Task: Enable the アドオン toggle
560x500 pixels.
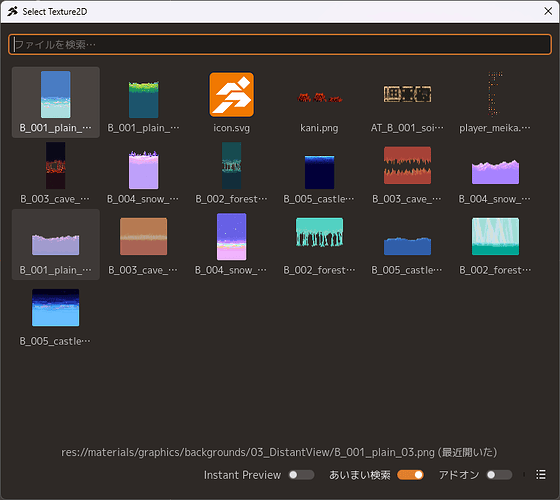Action: (499, 475)
